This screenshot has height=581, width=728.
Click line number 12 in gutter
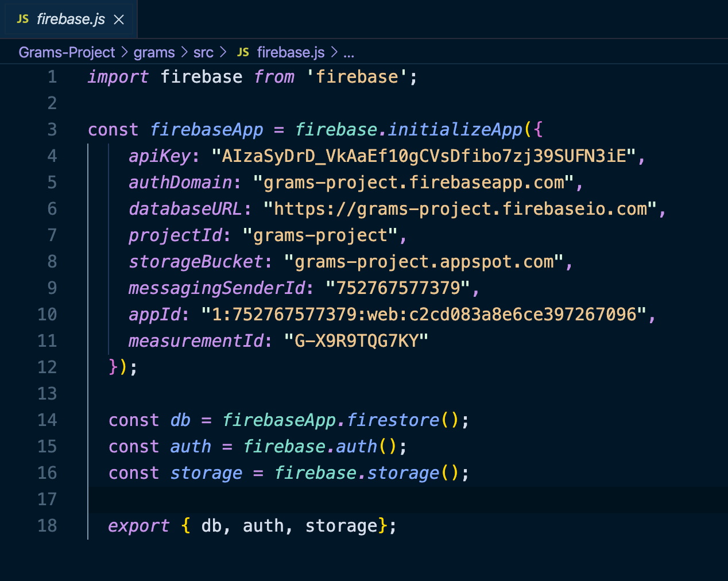pos(47,367)
